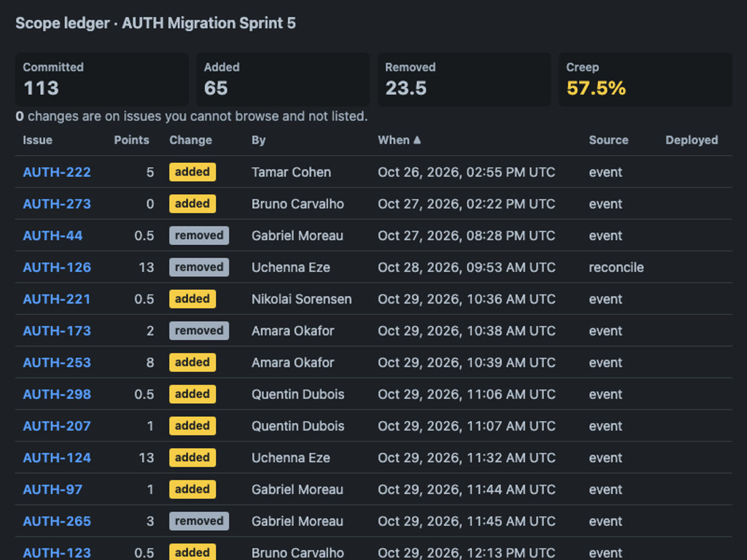Click the yellow Creep 57.5% card
Image resolution: width=747 pixels, height=560 pixels.
pyautogui.click(x=646, y=80)
